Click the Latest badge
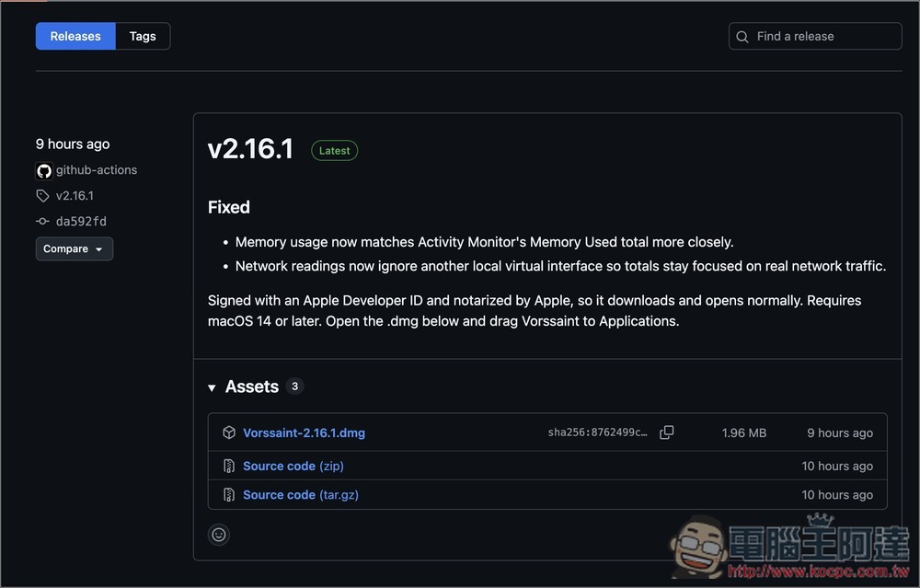 click(x=335, y=151)
